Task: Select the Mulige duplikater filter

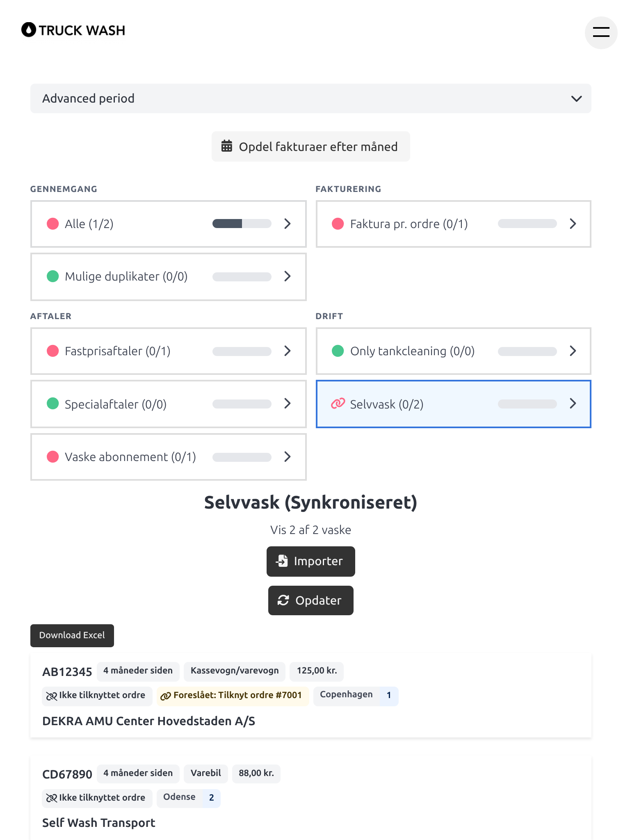Action: pos(168,276)
